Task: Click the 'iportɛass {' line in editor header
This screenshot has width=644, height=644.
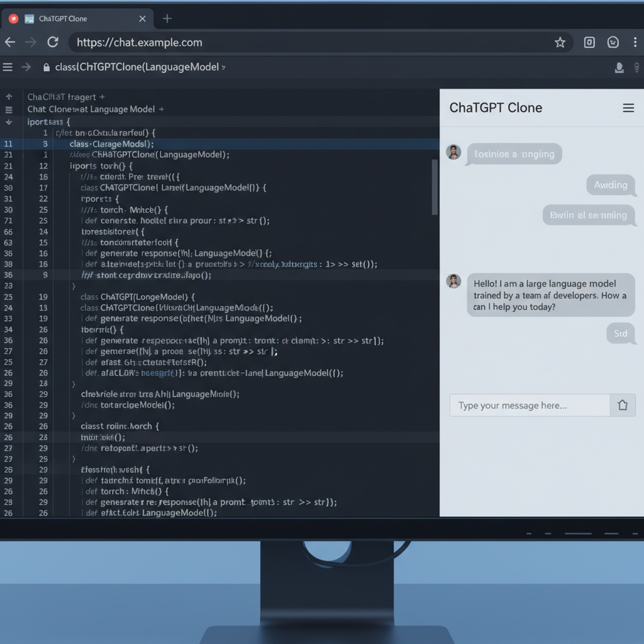Action: click(48, 122)
